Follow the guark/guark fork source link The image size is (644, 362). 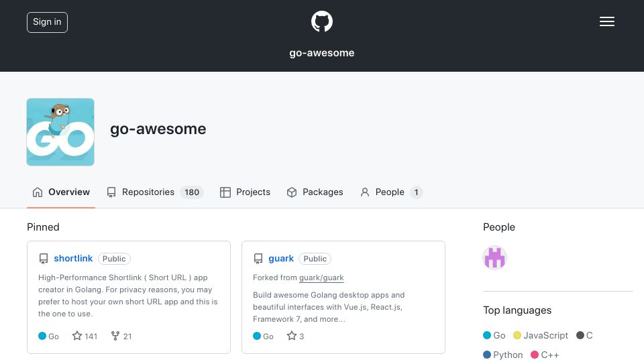pyautogui.click(x=321, y=278)
